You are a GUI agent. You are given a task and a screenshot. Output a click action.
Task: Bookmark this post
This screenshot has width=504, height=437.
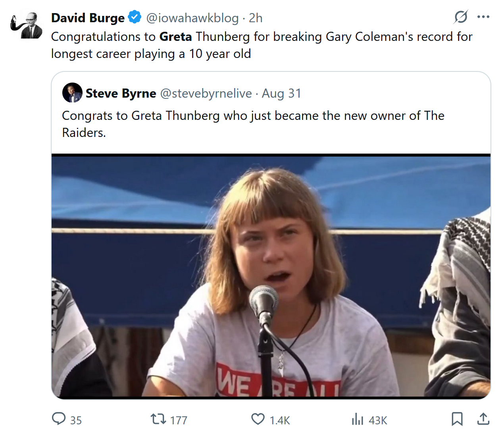point(457,419)
